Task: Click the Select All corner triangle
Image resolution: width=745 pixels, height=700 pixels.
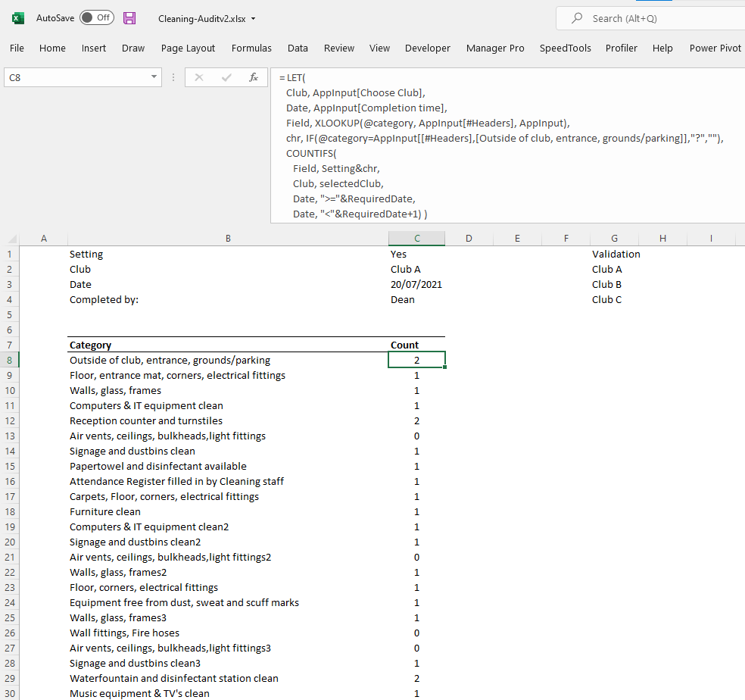Action: (12, 238)
